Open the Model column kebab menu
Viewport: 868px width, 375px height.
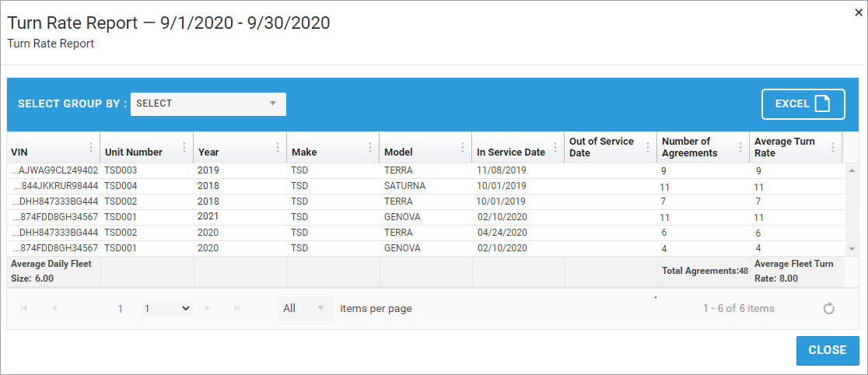pos(463,148)
